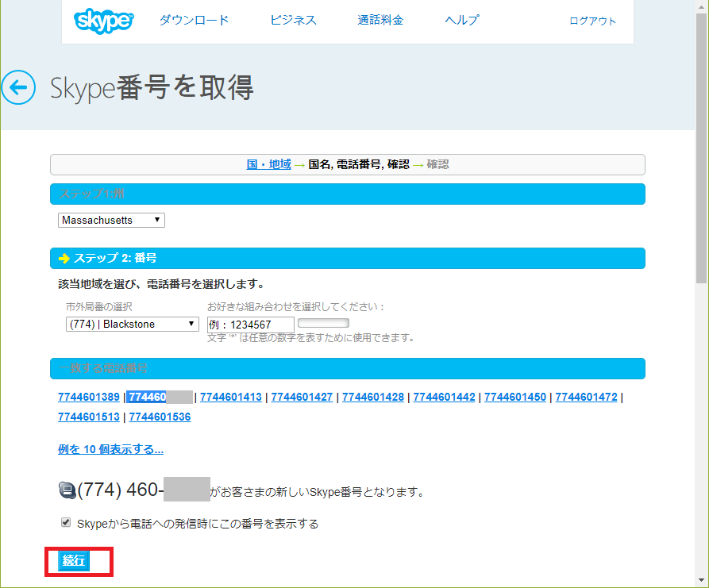Click the number combination input field
The height and width of the screenshot is (588, 709).
point(251,325)
